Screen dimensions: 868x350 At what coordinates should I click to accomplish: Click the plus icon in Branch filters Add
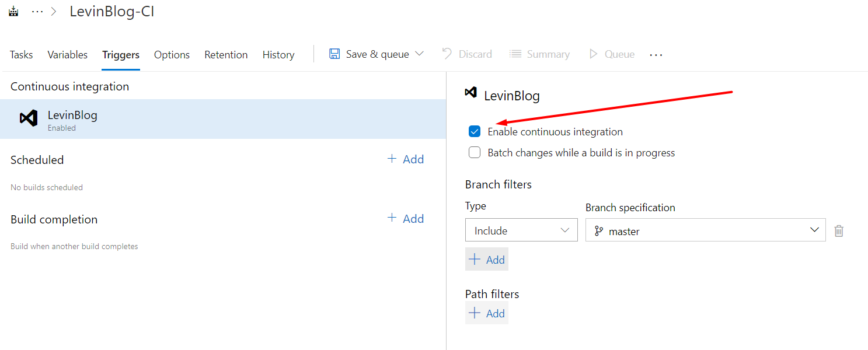point(475,260)
